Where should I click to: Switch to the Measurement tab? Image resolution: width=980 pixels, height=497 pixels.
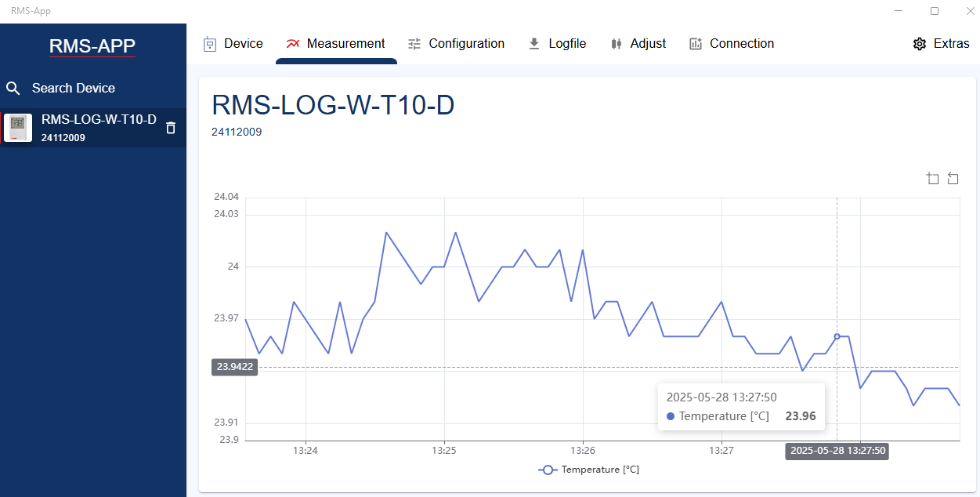click(336, 44)
